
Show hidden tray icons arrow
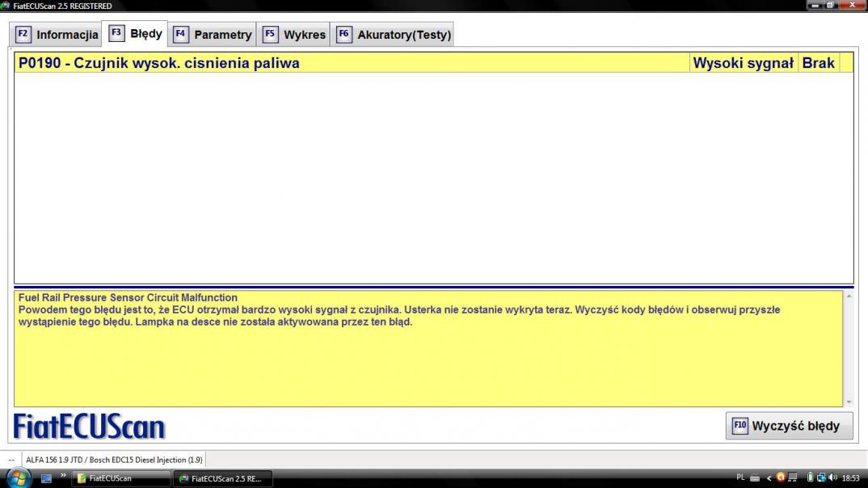tap(769, 478)
